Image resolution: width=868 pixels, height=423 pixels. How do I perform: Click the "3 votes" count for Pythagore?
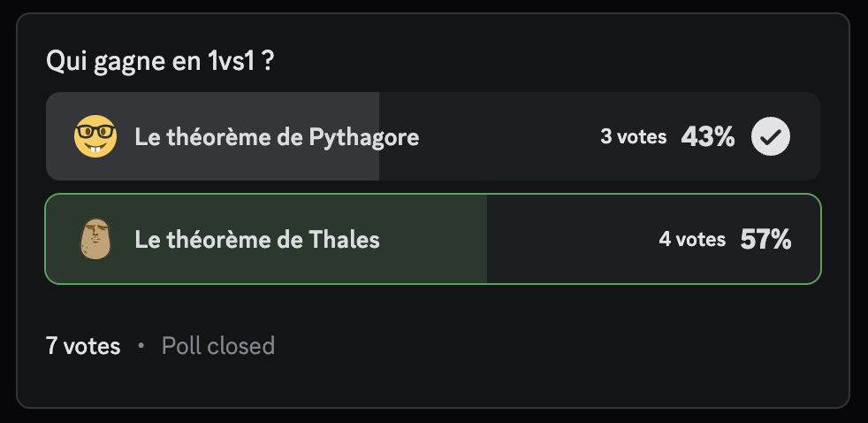633,137
